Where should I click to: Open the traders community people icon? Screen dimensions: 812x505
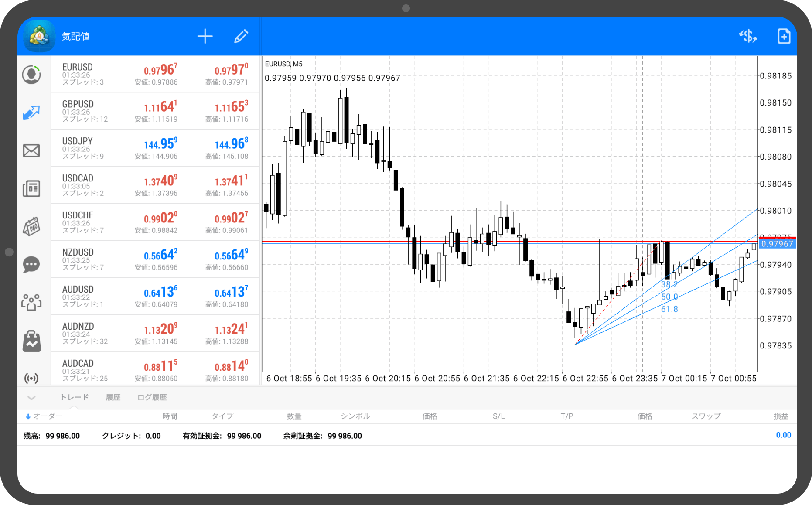31,302
